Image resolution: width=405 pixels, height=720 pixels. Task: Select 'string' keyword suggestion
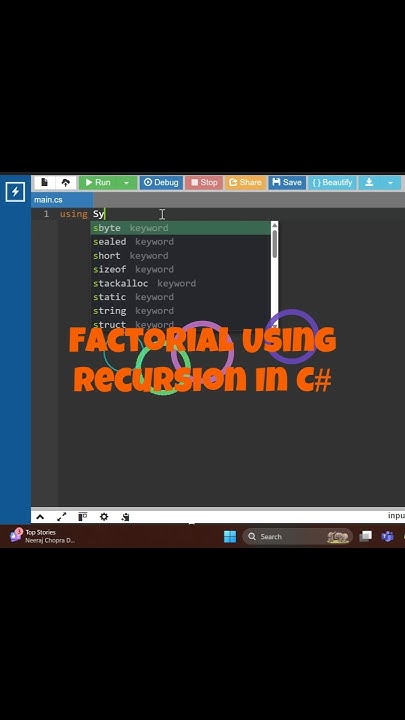181,310
